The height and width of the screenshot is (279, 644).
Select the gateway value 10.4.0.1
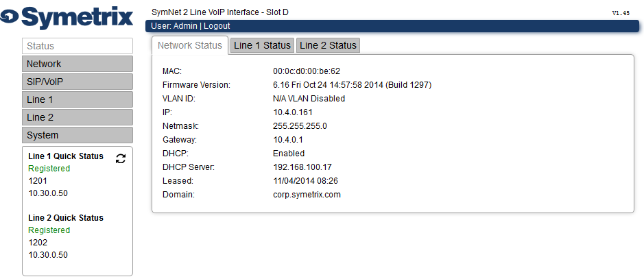288,140
